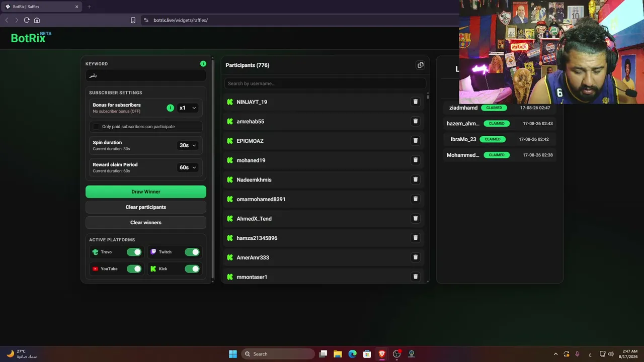Launch Microsoft Edge from taskbar
Image resolution: width=644 pixels, height=362 pixels.
coord(352,354)
